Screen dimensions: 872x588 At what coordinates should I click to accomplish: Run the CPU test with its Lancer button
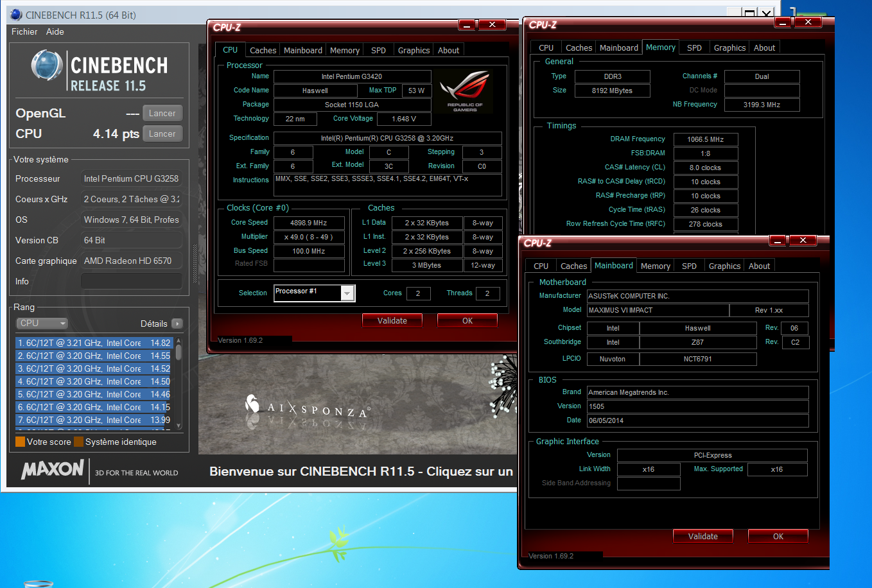(162, 134)
